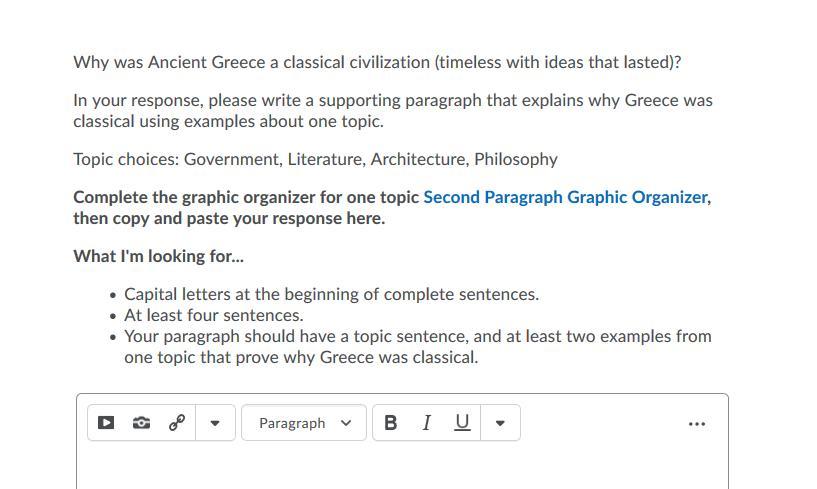Screen dimensions: 817x489
Task: Open Second Paragraph Graphic Organizer link
Action: (565, 197)
